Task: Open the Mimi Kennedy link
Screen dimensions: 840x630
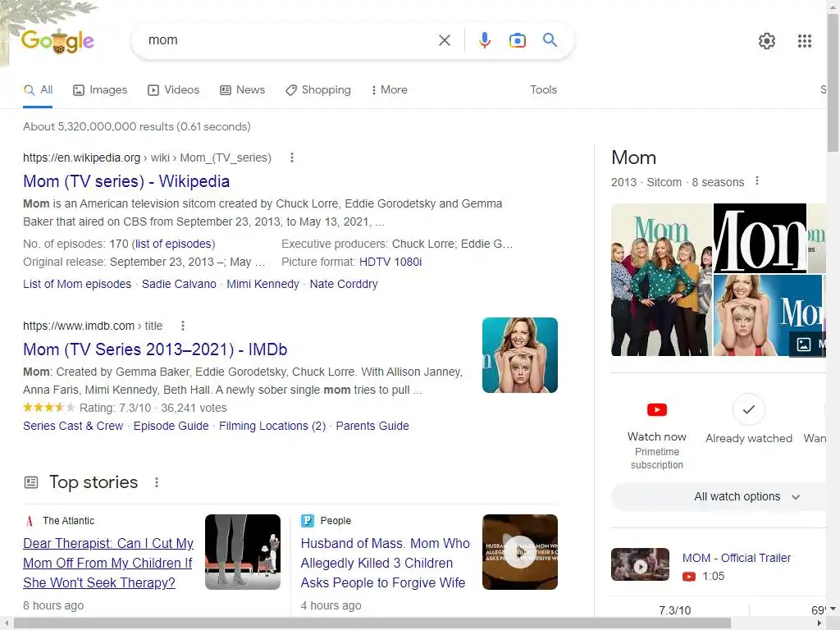Action: click(x=263, y=284)
